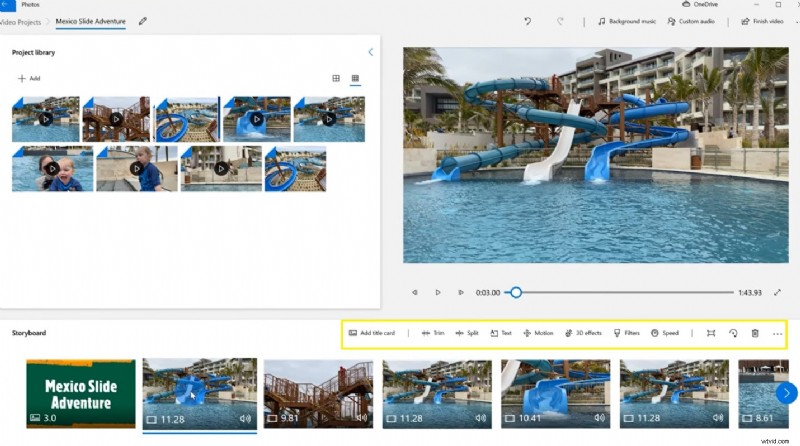Open the storyboard more options menu
The height and width of the screenshot is (446, 800).
777,333
